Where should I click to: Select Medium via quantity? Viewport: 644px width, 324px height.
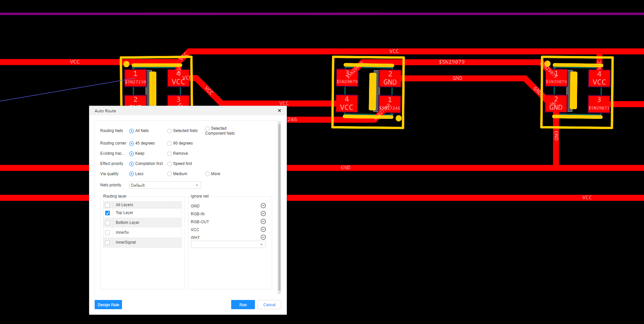[x=169, y=174]
